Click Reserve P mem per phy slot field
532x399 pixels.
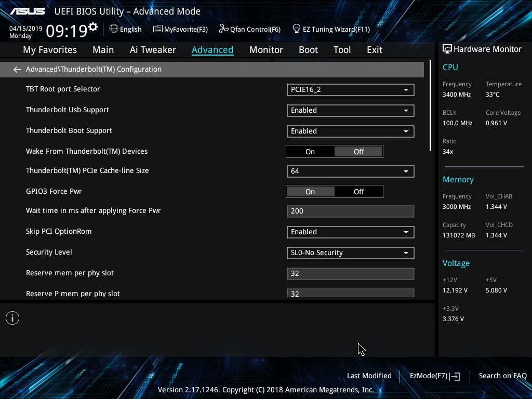[351, 293]
